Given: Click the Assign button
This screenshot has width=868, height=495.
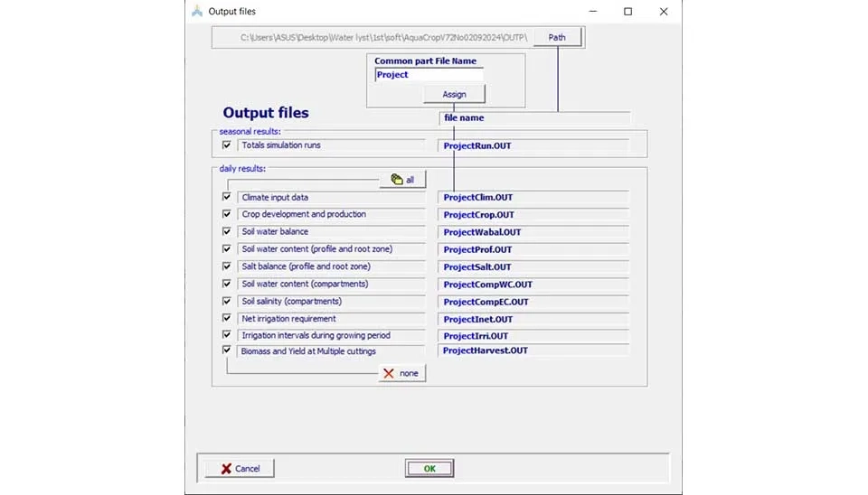Looking at the screenshot, I should (454, 95).
